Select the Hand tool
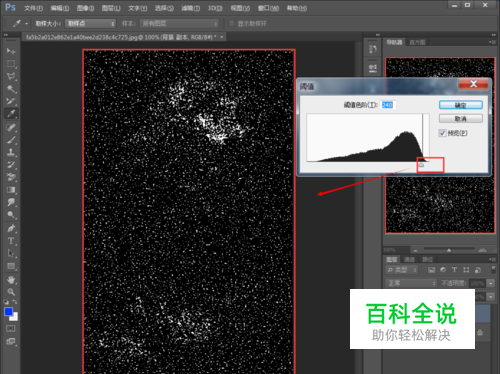The height and width of the screenshot is (374, 500). (11, 280)
